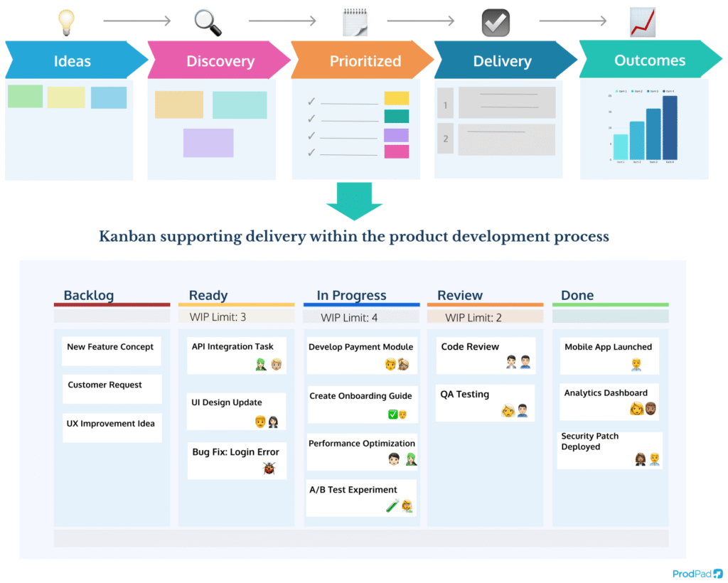Open the Customer Request card

(112, 389)
